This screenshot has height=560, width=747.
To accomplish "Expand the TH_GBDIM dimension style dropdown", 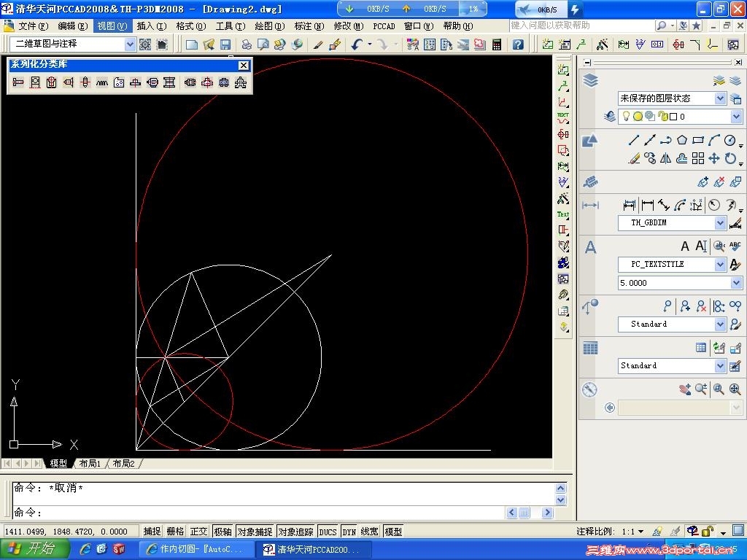I will (x=720, y=223).
